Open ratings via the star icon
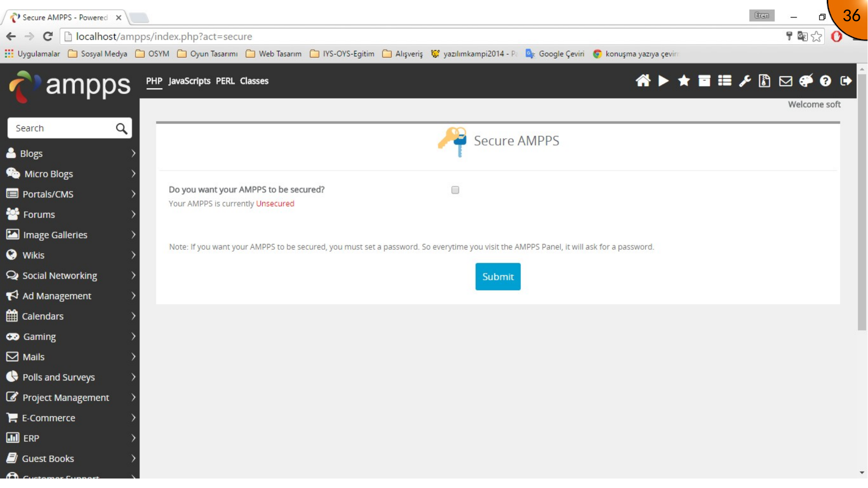868x488 pixels. [x=684, y=81]
